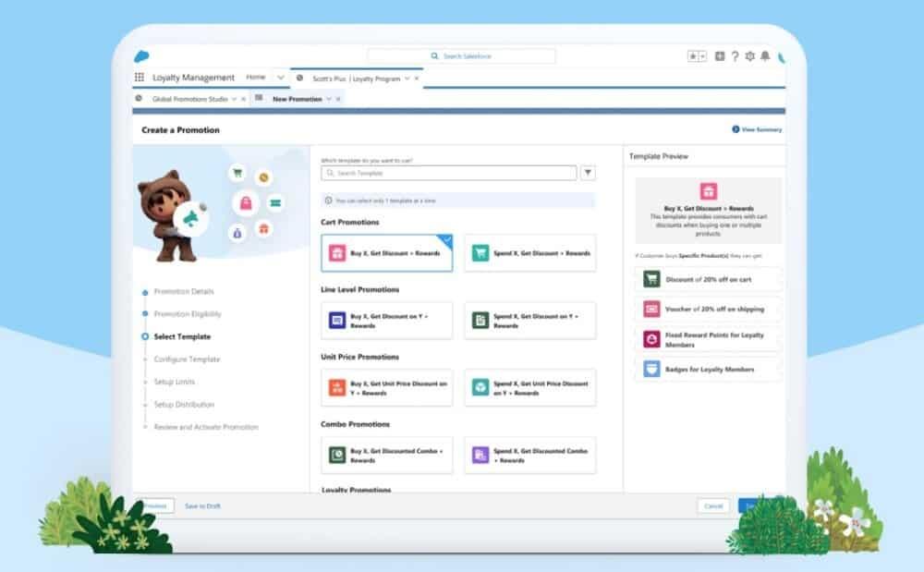Click green cart icon on Spend X Get Discount card
This screenshot has height=572, width=924.
pos(480,253)
